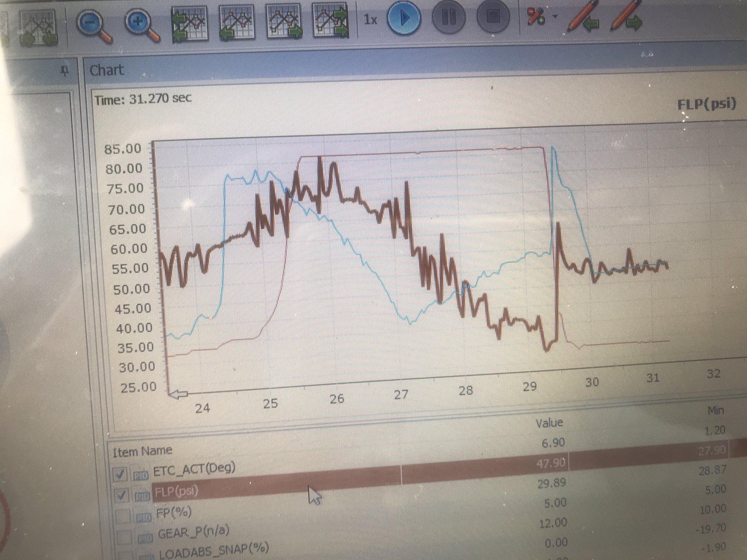Click the chart icon with two green left arrows
The width and height of the screenshot is (747, 560).
coord(190,24)
